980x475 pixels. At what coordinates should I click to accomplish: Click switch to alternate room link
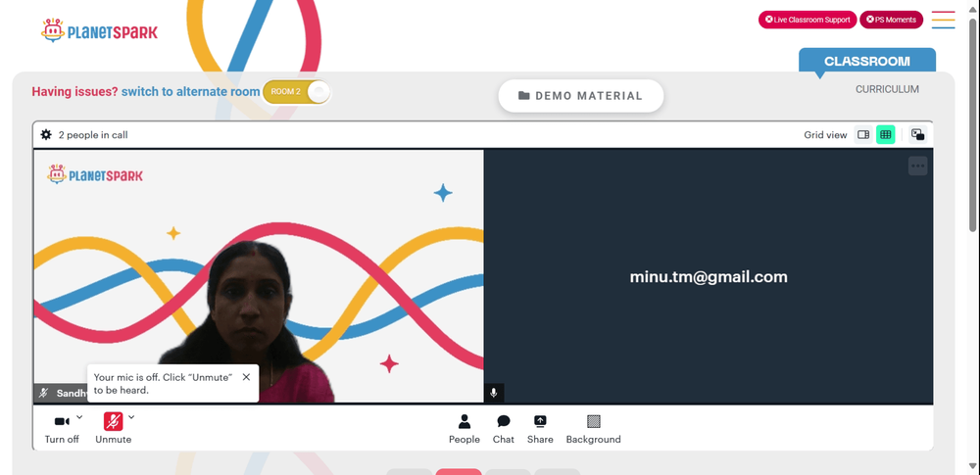pos(191,92)
